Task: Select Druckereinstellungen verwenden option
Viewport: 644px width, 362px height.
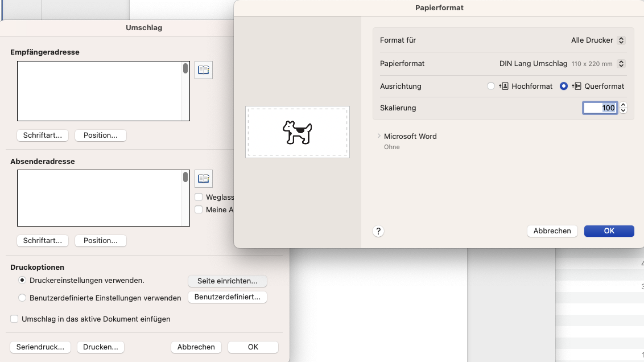Action: (22, 280)
